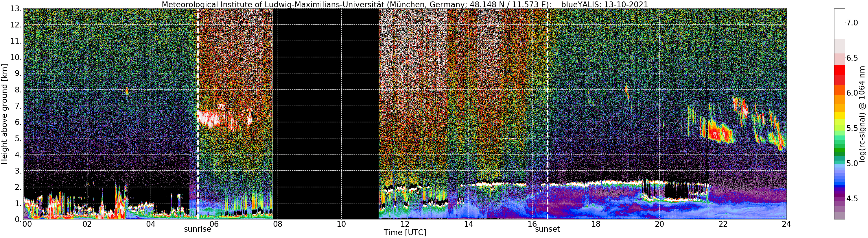This screenshot has height=238, width=868.
Task: Pick the bright red segment of the colorbar
Action: point(839,70)
